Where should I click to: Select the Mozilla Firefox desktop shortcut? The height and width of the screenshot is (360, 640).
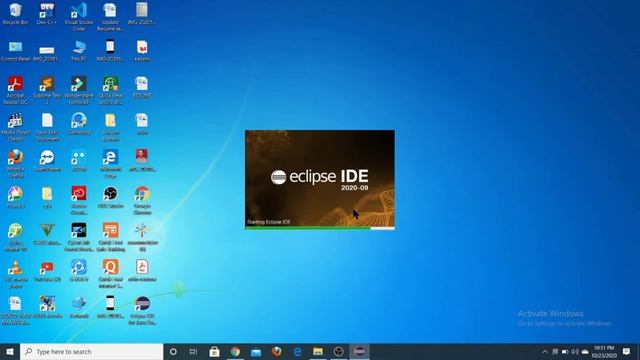tap(15, 164)
